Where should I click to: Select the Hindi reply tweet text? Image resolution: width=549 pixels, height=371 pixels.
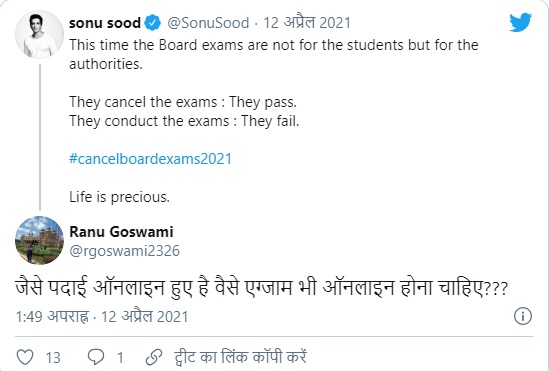tap(262, 288)
